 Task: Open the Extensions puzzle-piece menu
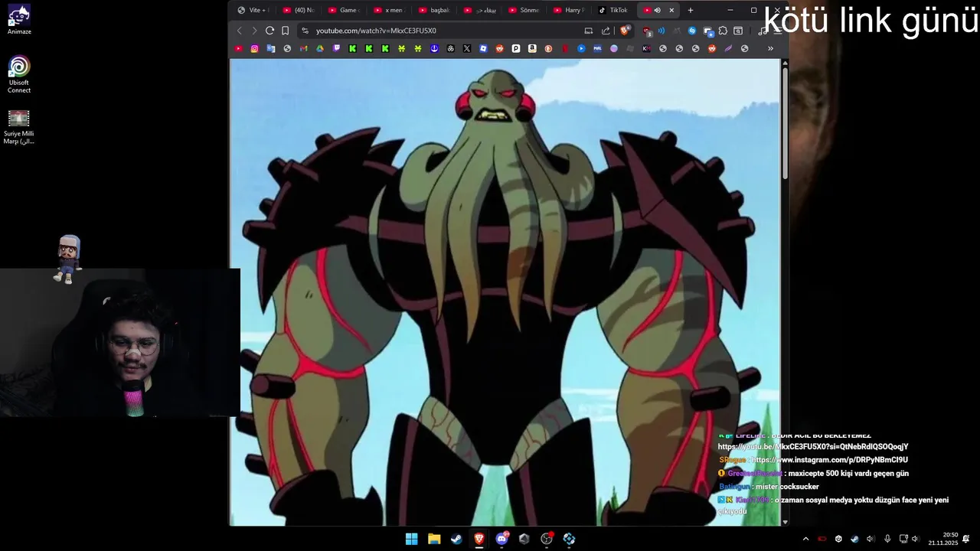(723, 31)
